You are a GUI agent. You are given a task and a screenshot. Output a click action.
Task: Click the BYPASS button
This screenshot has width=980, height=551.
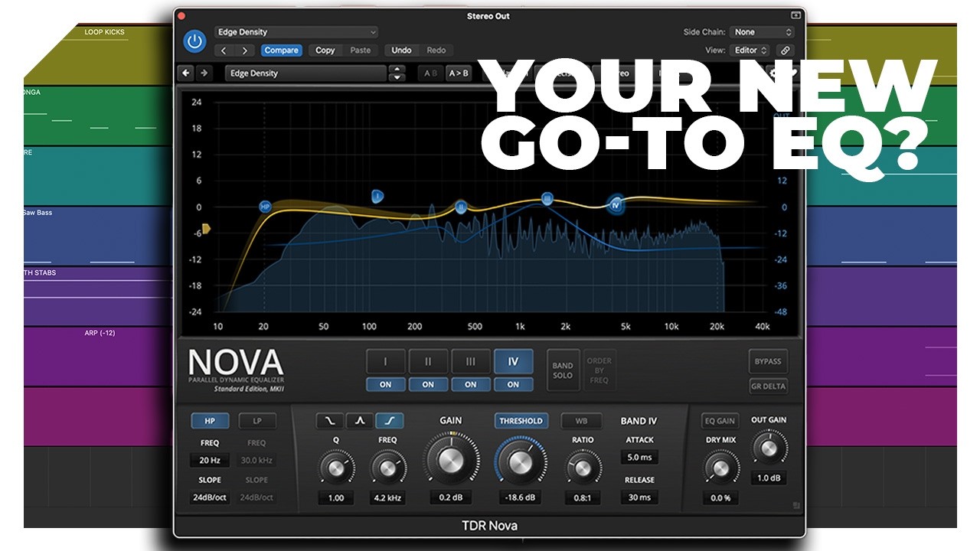coord(768,361)
